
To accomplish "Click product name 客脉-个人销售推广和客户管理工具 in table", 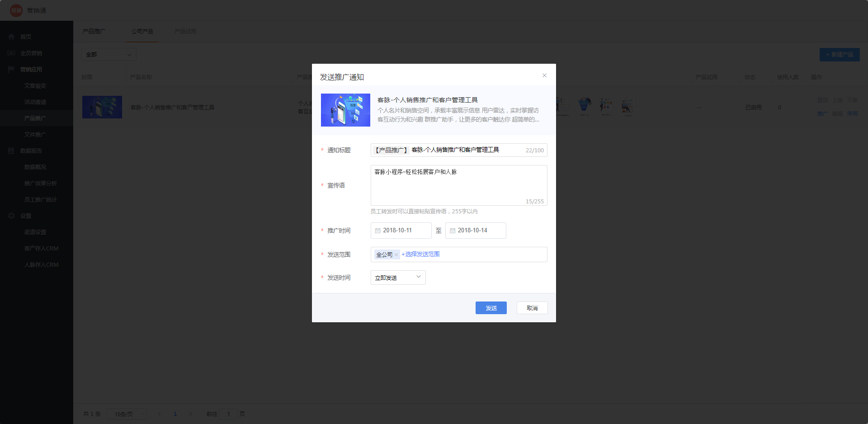I will [173, 107].
